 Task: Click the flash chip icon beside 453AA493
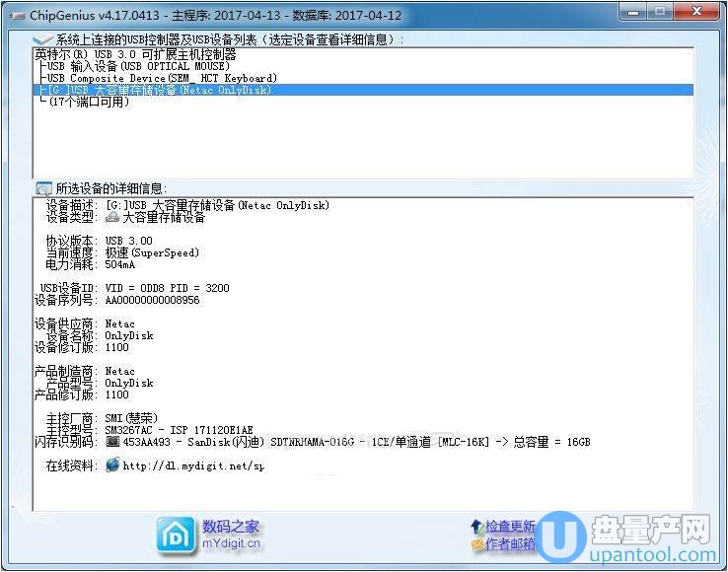(x=112, y=442)
